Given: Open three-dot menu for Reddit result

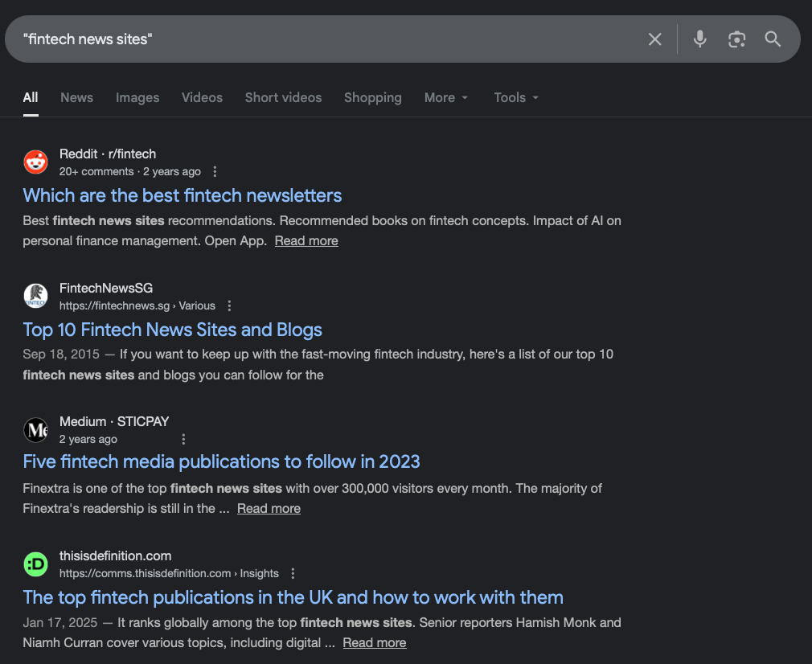Looking at the screenshot, I should [215, 171].
